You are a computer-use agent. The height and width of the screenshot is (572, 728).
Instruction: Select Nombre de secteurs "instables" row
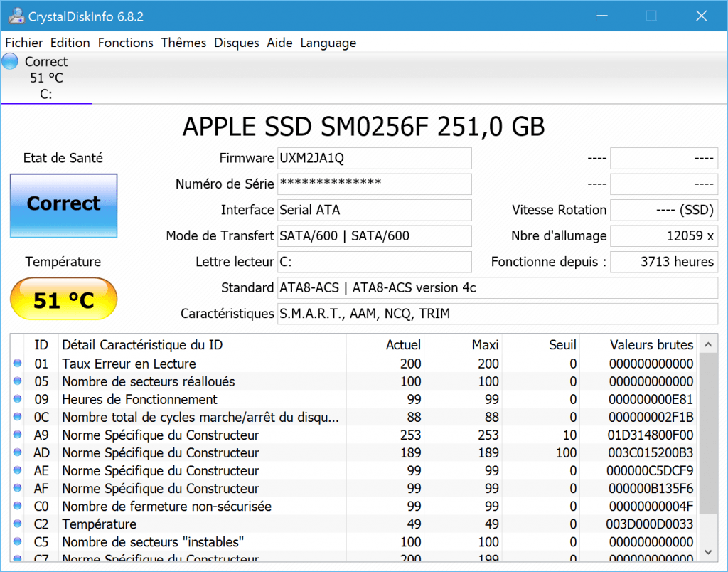(x=354, y=542)
